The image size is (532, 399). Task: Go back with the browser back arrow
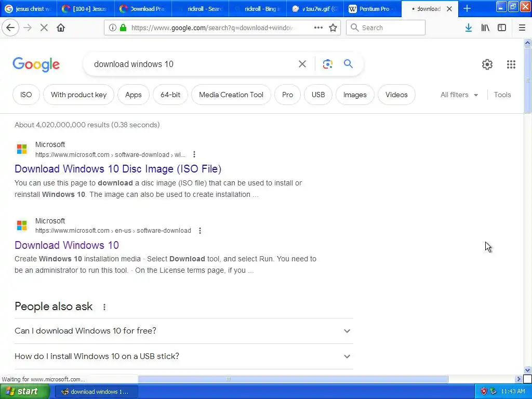point(10,28)
